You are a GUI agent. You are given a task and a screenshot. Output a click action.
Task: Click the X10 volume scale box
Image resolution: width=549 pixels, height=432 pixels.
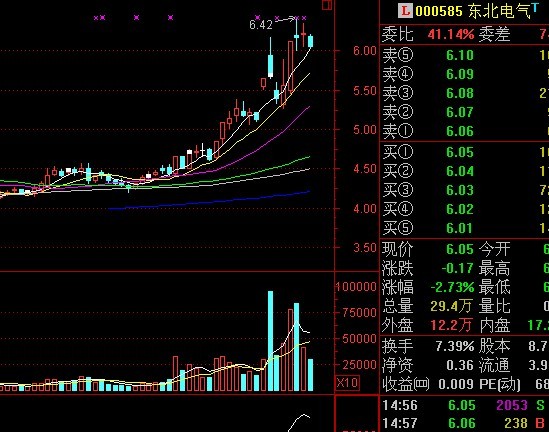pyautogui.click(x=347, y=383)
